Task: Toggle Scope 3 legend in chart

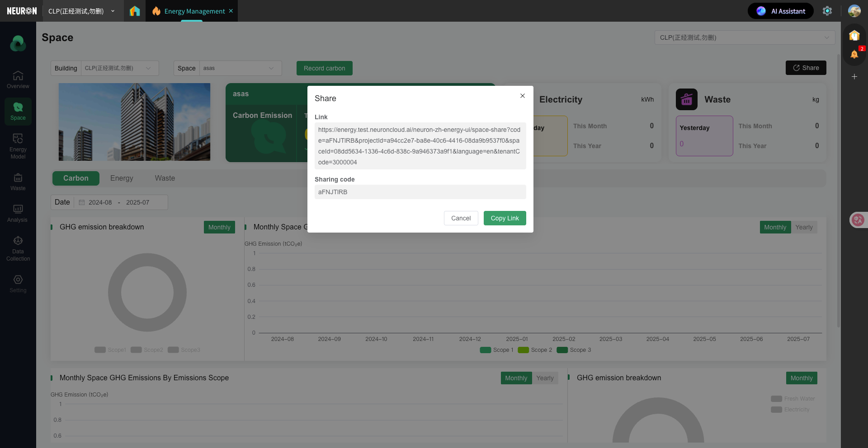Action: pos(574,350)
